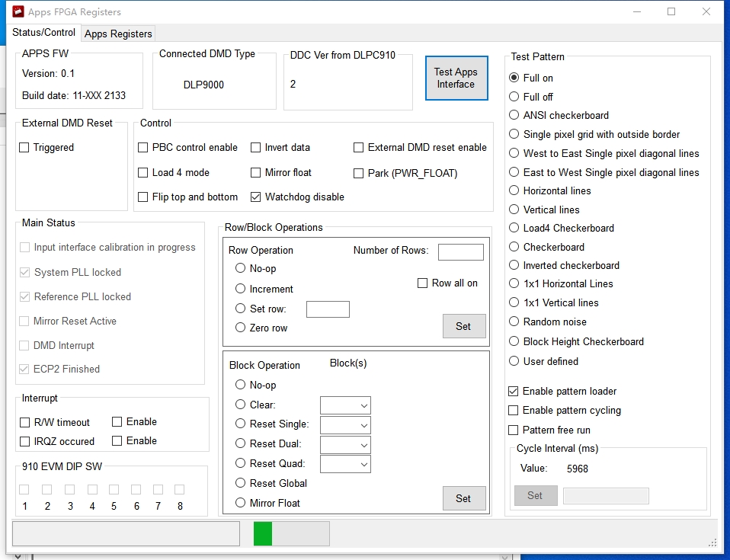
Task: Click Set button in Row Operation
Action: point(464,326)
